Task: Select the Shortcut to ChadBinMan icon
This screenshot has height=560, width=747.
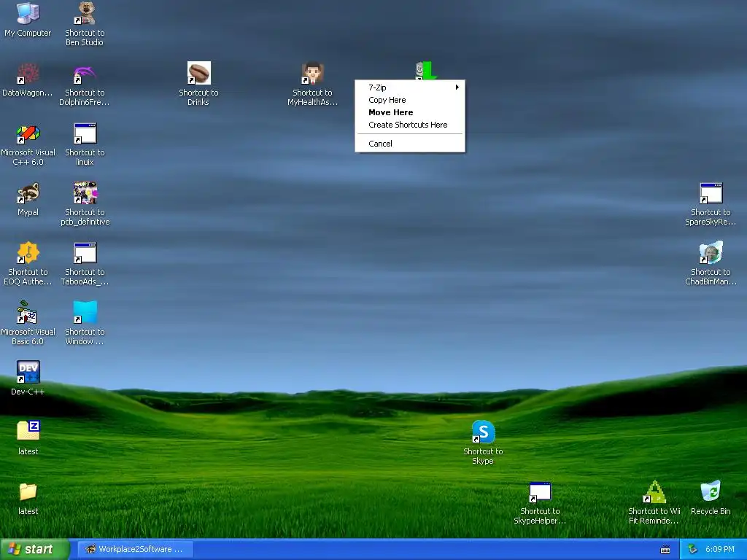Action: [711, 253]
